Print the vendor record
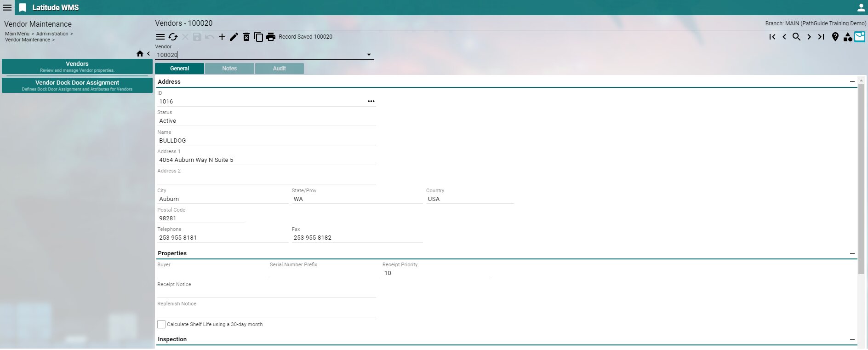Screen dimensions: 868x350 pos(271,37)
